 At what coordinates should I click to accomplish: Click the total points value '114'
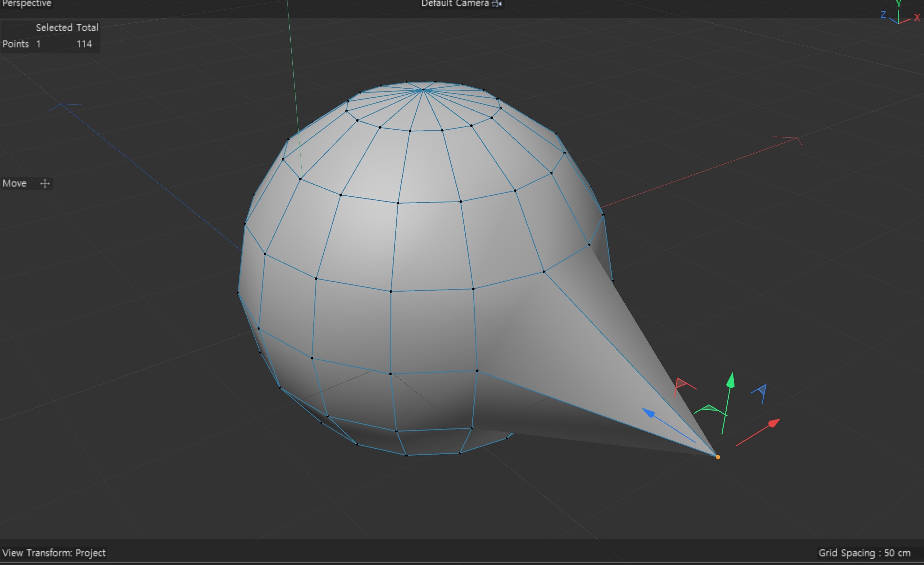click(x=84, y=44)
